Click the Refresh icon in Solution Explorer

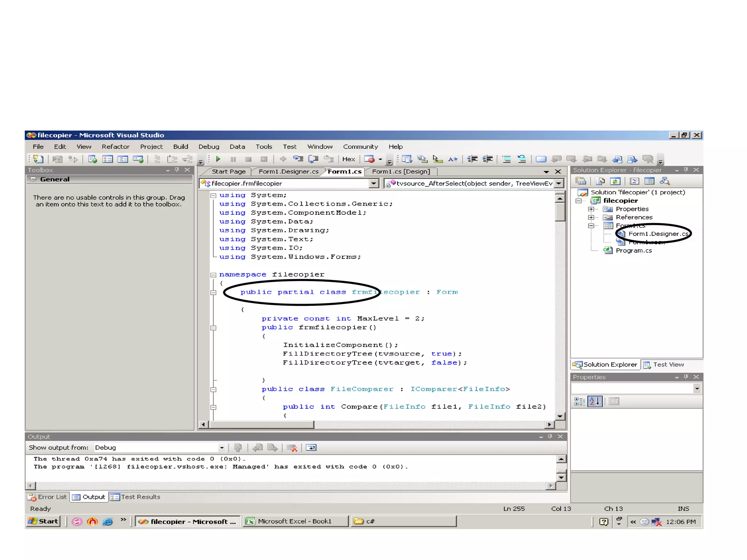pyautogui.click(x=615, y=181)
